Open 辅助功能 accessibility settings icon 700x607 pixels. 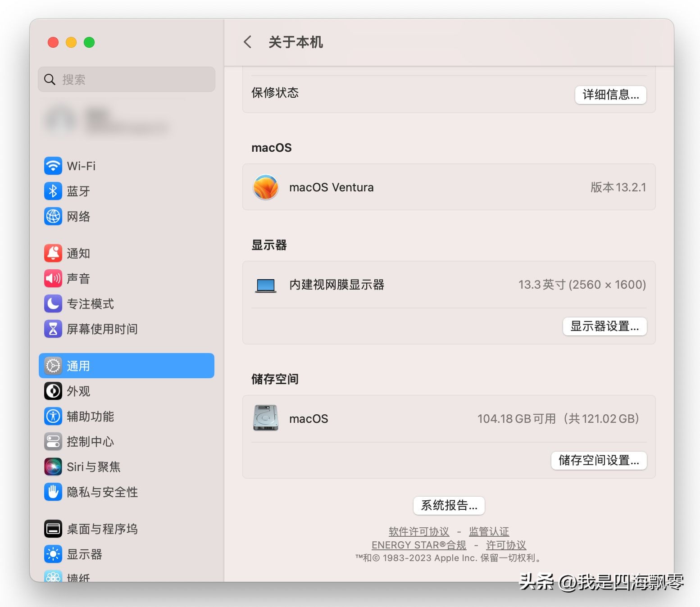53,417
